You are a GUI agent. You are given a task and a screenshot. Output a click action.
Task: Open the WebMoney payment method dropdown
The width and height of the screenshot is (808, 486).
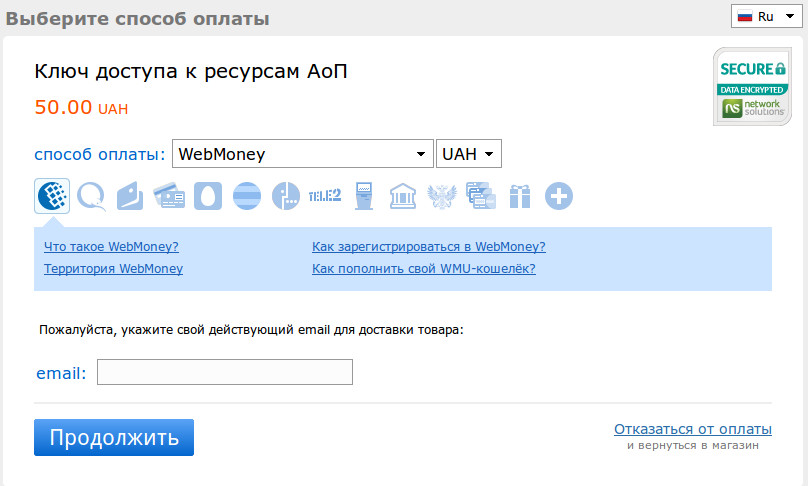(x=303, y=154)
